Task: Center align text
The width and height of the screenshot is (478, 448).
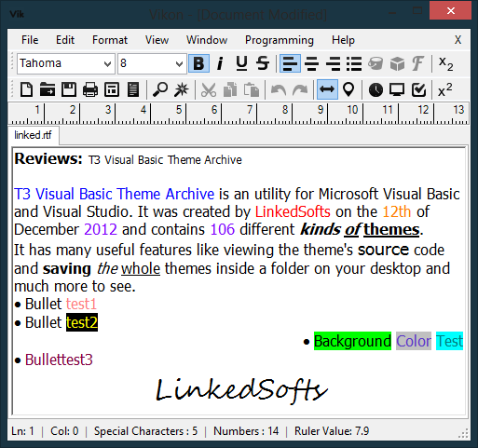Action: click(x=312, y=63)
